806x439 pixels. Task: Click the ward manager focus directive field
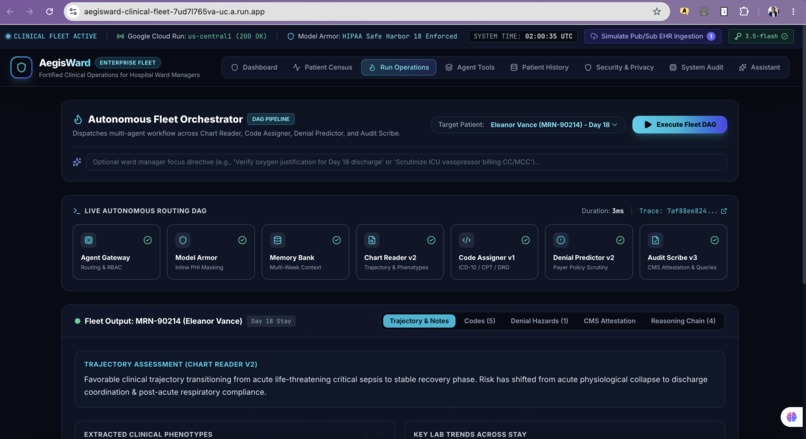(x=406, y=162)
